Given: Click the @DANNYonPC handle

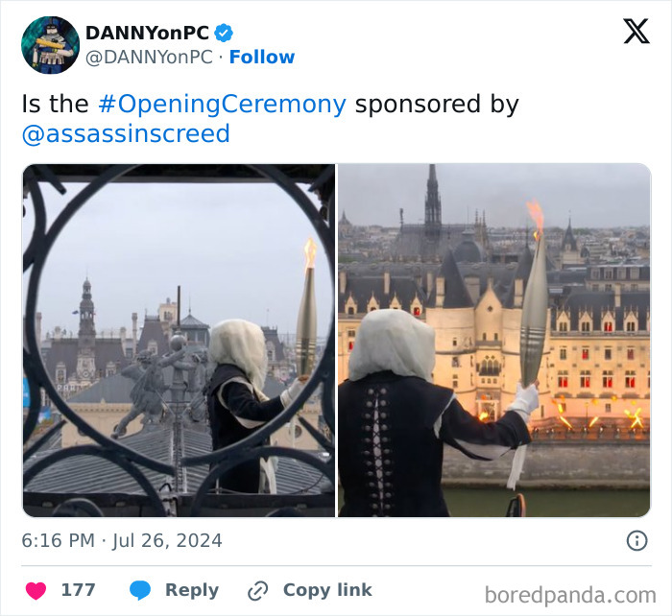Looking at the screenshot, I should pos(149,57).
